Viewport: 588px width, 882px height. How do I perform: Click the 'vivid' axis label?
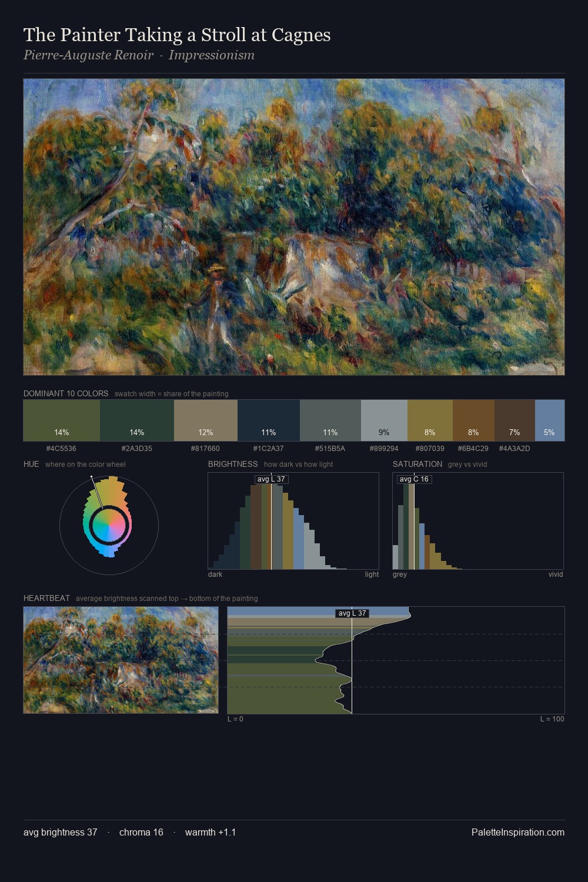(556, 574)
